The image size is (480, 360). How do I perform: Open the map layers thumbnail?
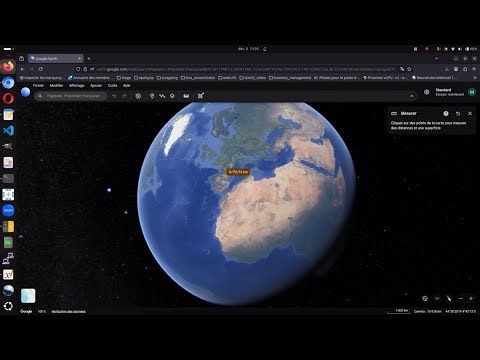(28, 296)
